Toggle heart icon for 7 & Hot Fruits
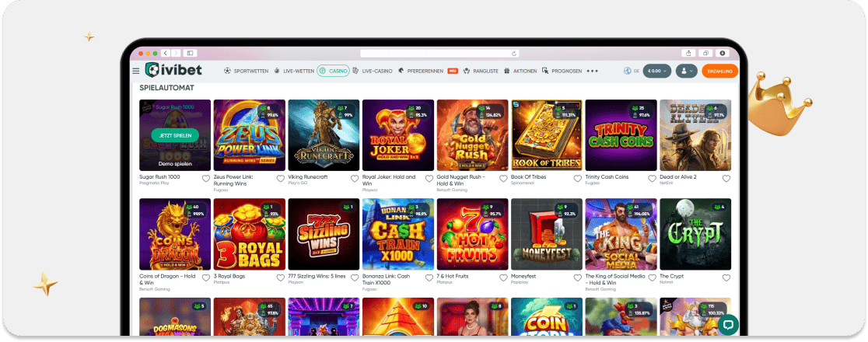The height and width of the screenshot is (342, 868). pyautogui.click(x=503, y=277)
